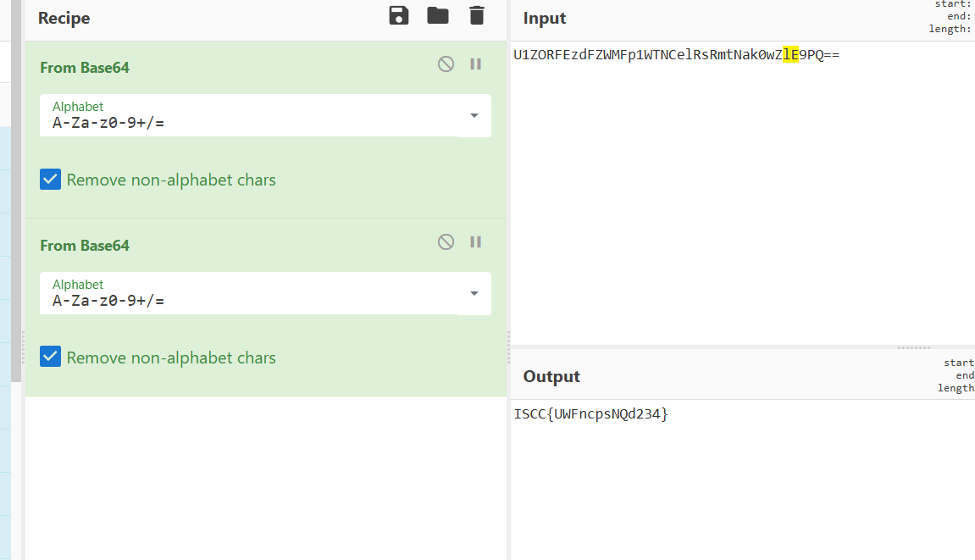Open Alphabet dropdown in second From Base64
Screen dimensions: 975x560
(x=474, y=294)
